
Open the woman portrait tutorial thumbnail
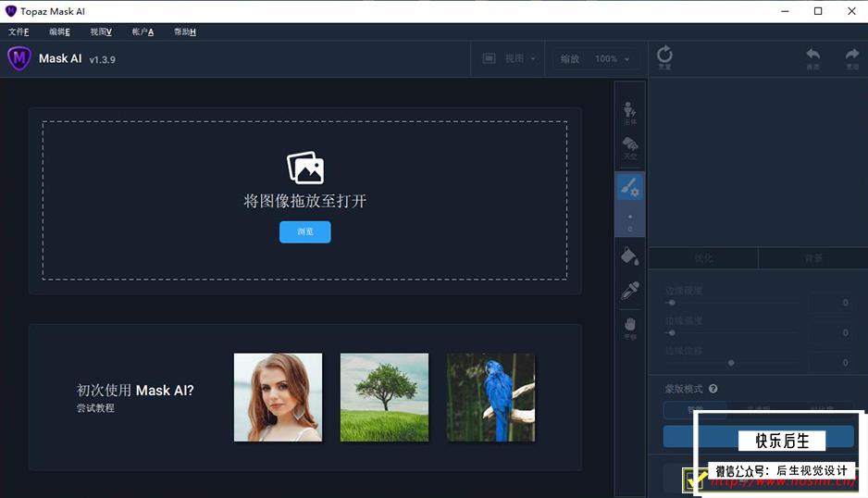coord(278,397)
